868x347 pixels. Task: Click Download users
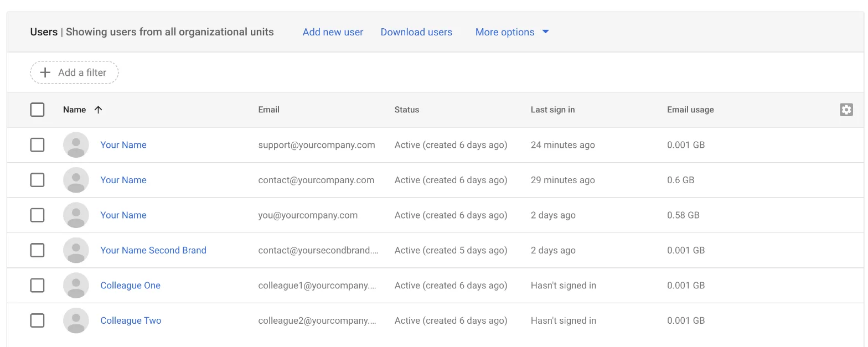coord(416,32)
